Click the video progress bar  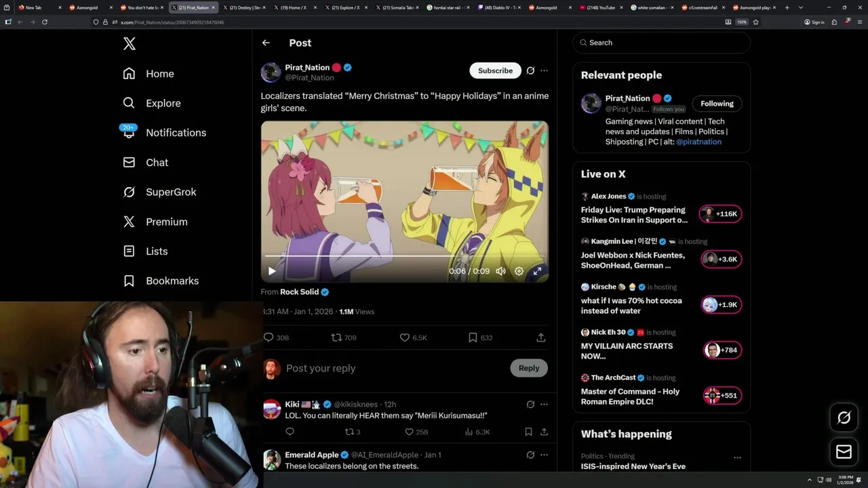[405, 256]
